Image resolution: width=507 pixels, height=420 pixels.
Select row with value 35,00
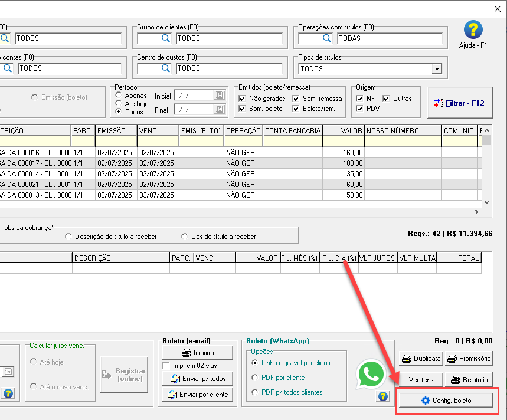pos(241,174)
